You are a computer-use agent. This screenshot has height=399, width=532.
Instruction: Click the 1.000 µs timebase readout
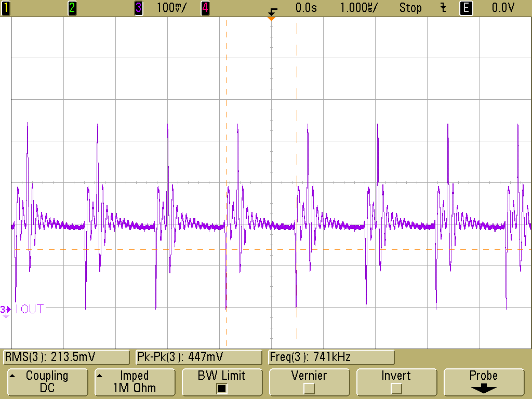pyautogui.click(x=358, y=8)
